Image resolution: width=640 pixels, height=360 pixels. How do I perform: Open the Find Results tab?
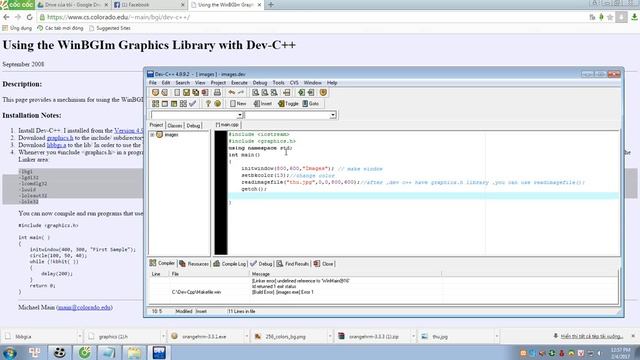click(293, 264)
